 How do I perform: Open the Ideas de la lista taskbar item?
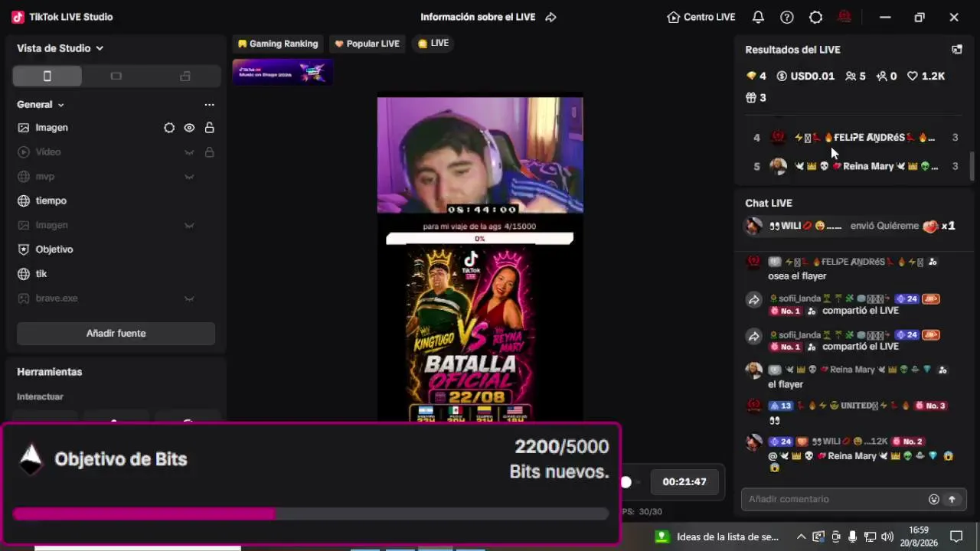tap(717, 536)
